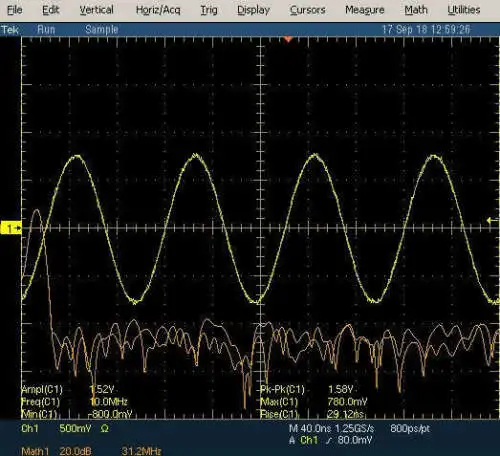Open the Trig menu
Screen dimensions: 500x456
click(x=209, y=10)
